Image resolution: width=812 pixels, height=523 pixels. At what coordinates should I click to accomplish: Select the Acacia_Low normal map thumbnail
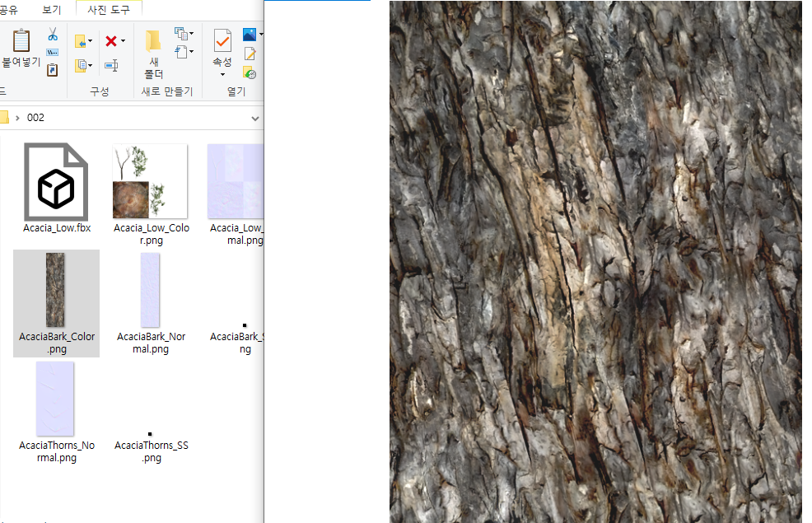(x=236, y=181)
